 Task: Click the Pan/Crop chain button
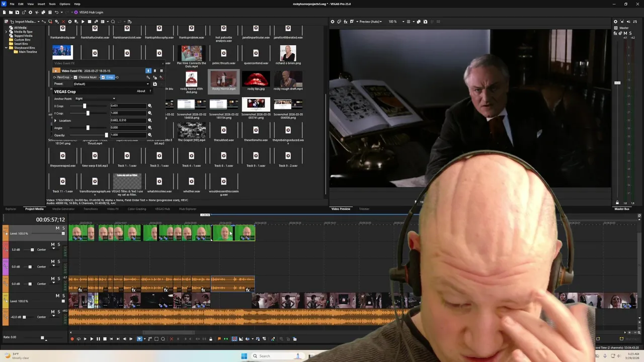click(63, 77)
